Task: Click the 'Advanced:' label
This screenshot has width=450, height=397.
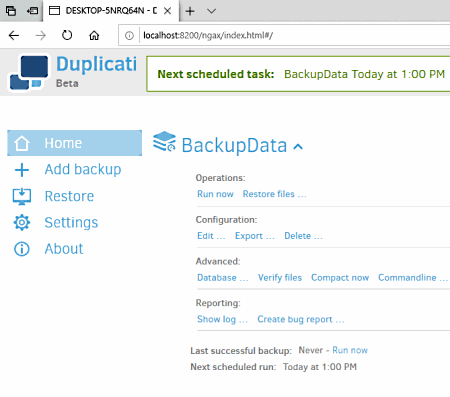Action: click(x=218, y=261)
